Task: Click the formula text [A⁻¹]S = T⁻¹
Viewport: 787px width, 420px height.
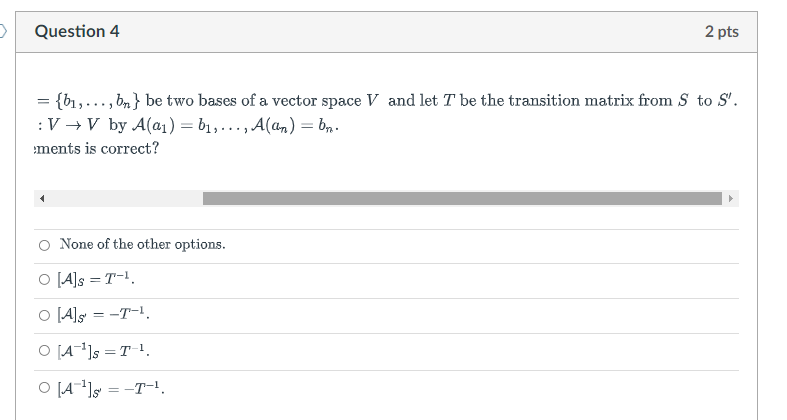Action: click(x=103, y=351)
